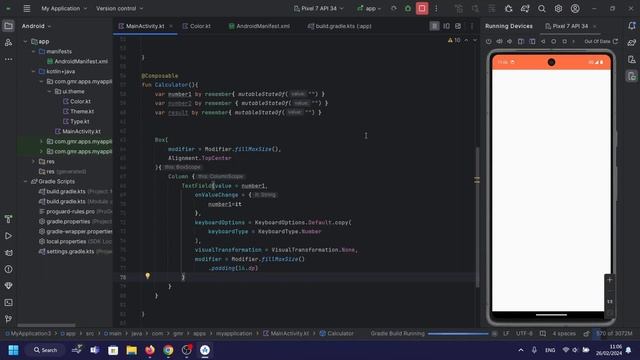Open Pixel 7 API 34 device selector

coord(318,8)
